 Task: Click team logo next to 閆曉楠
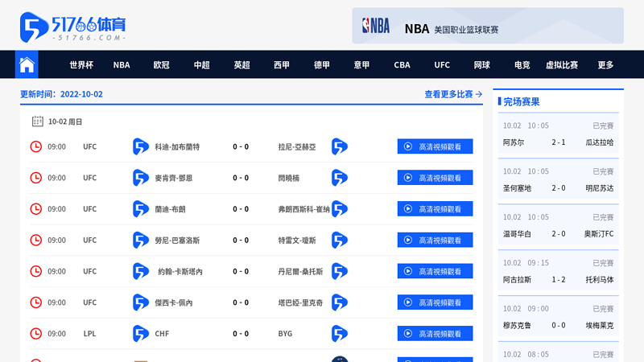click(339, 178)
